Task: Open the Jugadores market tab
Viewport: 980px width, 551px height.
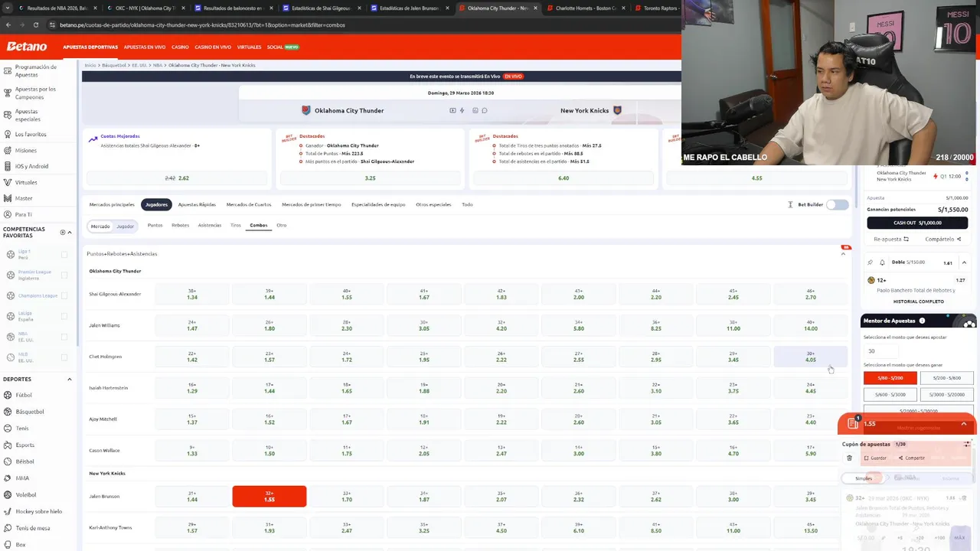Action: [x=156, y=204]
